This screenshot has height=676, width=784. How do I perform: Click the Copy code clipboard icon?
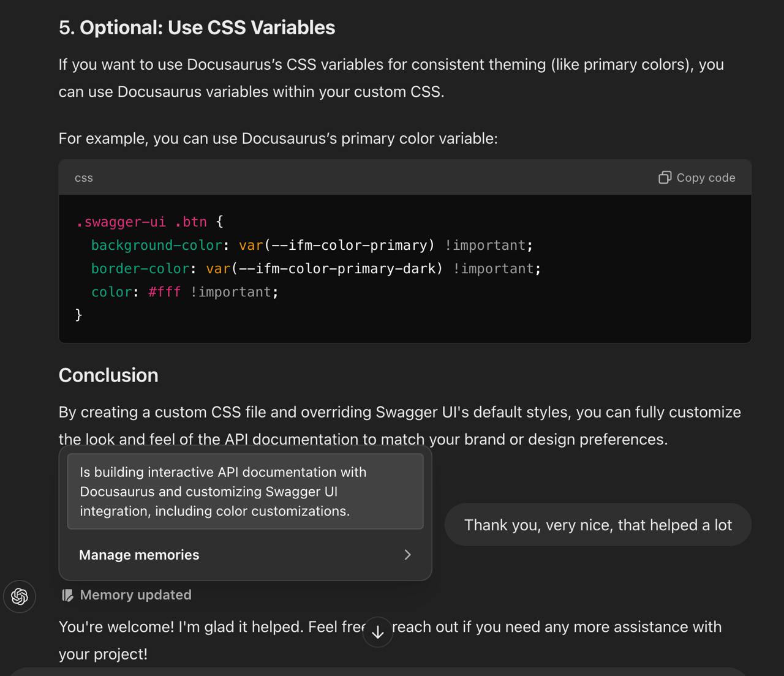(x=665, y=178)
